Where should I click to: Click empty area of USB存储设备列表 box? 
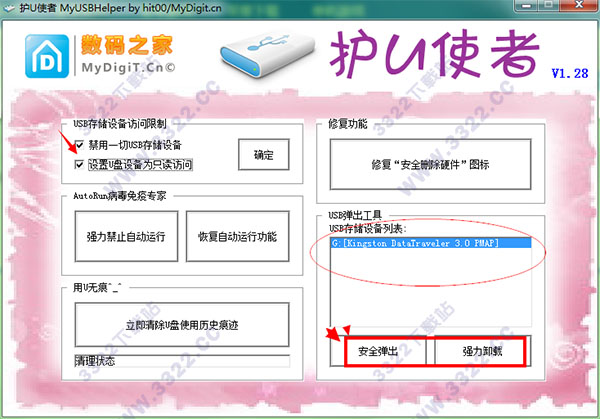click(431, 287)
